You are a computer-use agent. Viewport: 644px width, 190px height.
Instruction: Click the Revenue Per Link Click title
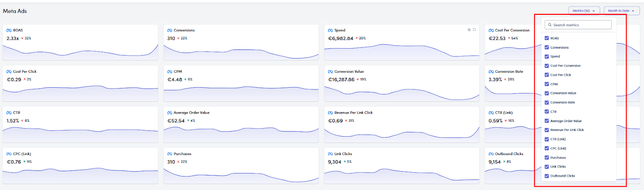coord(353,113)
